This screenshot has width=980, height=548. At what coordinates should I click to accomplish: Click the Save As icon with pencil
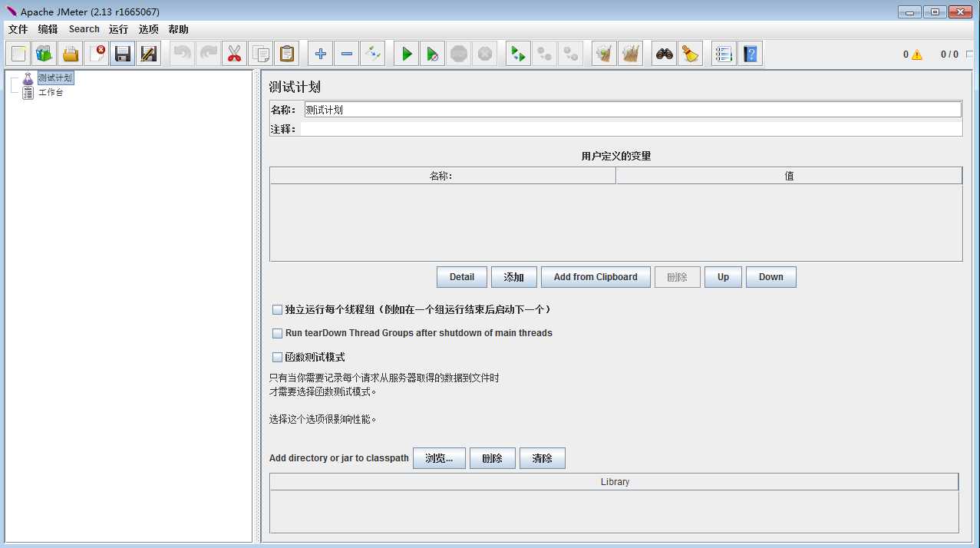point(148,54)
